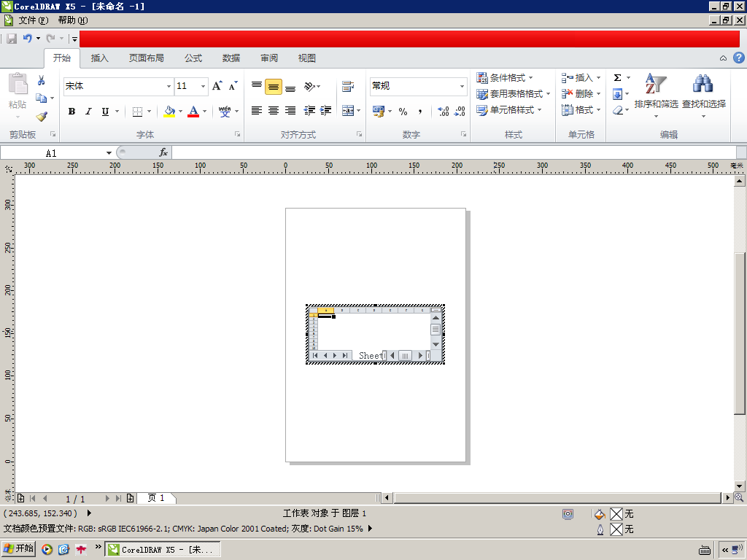Screen dimensions: 747x560
Task: Open 帮助 menu
Action: click(73, 20)
